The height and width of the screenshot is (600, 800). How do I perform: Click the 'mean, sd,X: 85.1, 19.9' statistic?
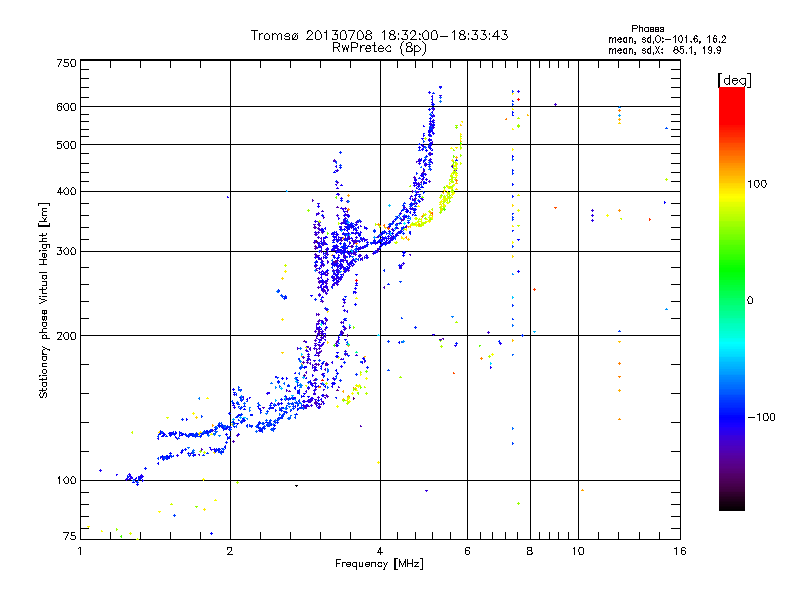664,50
